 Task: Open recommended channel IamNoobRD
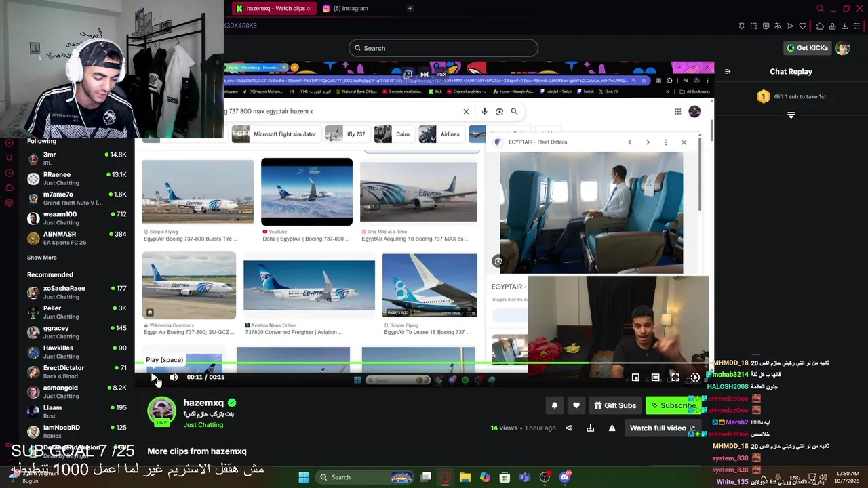(77, 431)
